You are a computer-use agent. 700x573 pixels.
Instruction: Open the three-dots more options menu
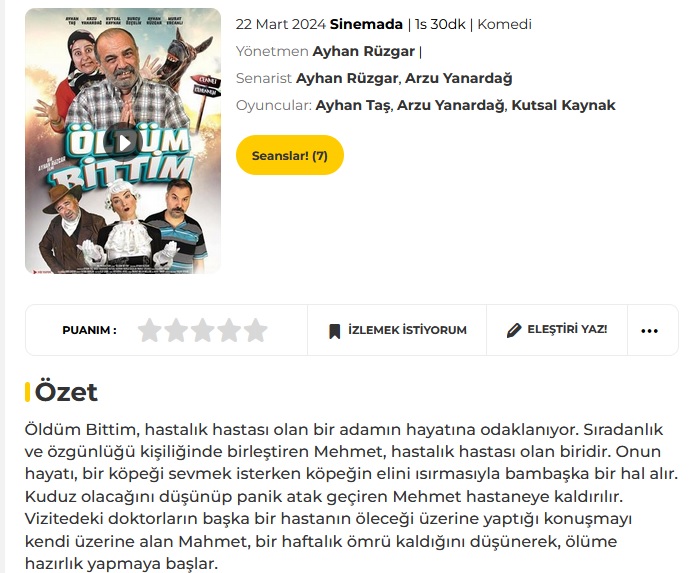650,331
